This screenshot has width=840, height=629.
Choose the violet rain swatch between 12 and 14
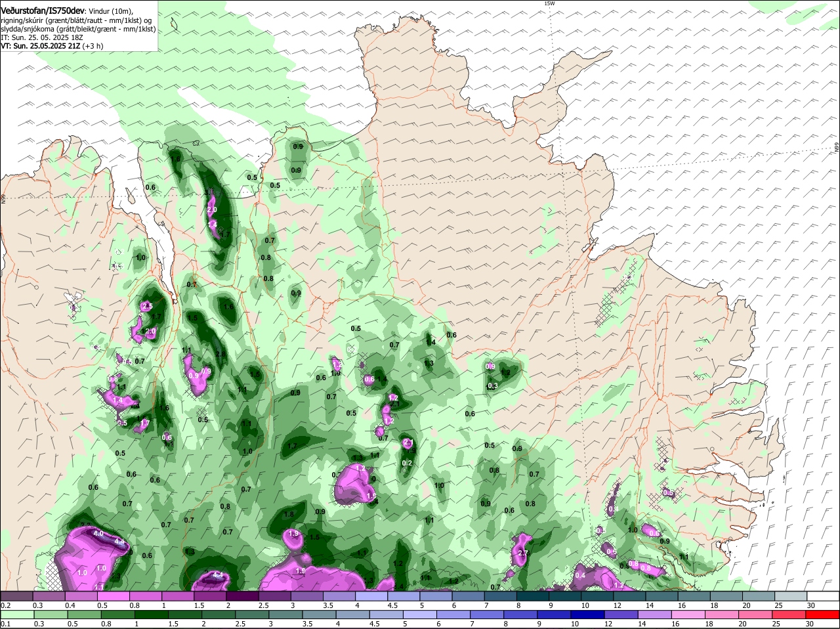click(619, 615)
